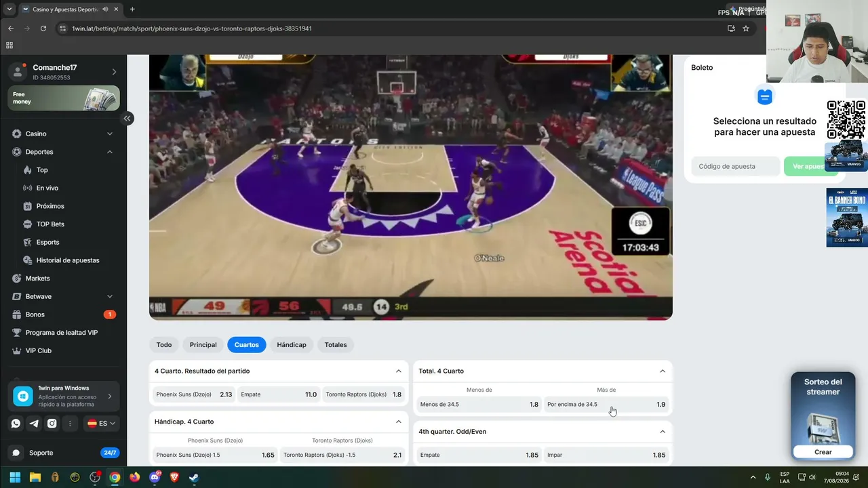This screenshot has height=488, width=868.
Task: Click the Soporte chat bubble icon
Action: coord(16,453)
